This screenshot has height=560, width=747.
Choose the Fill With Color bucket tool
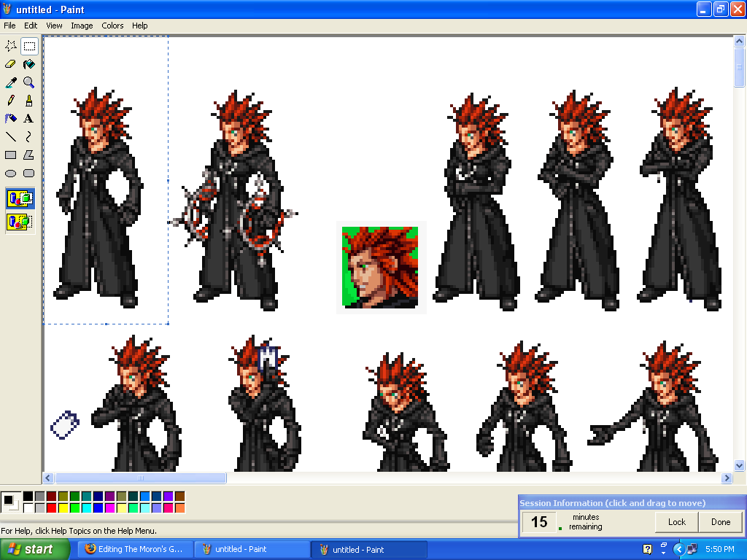[x=29, y=64]
